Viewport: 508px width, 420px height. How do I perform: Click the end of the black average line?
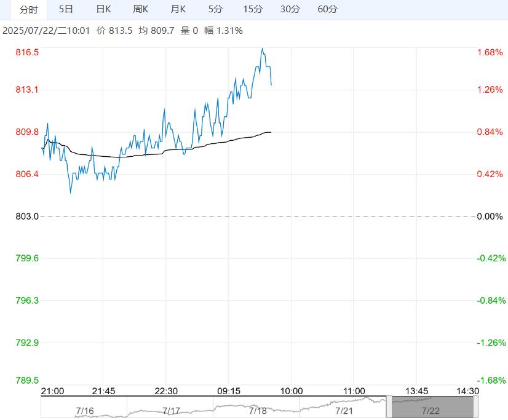271,132
